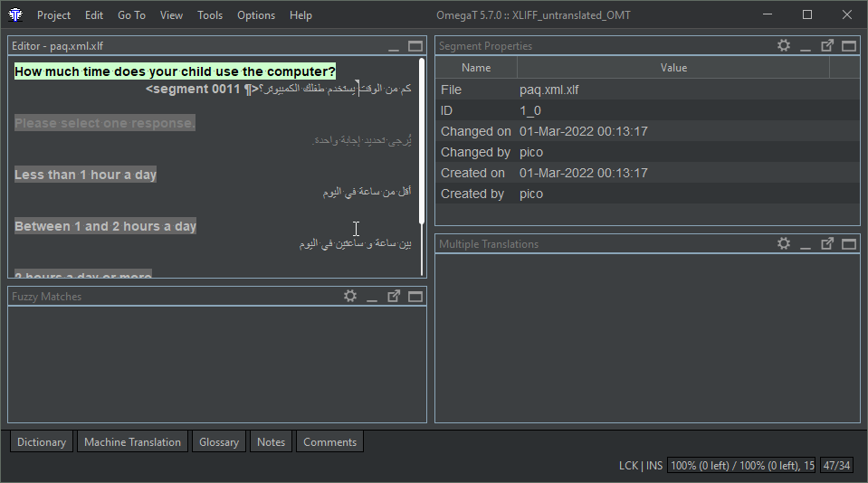Click segment 'Between 1 and 2 hours a day'

click(105, 226)
